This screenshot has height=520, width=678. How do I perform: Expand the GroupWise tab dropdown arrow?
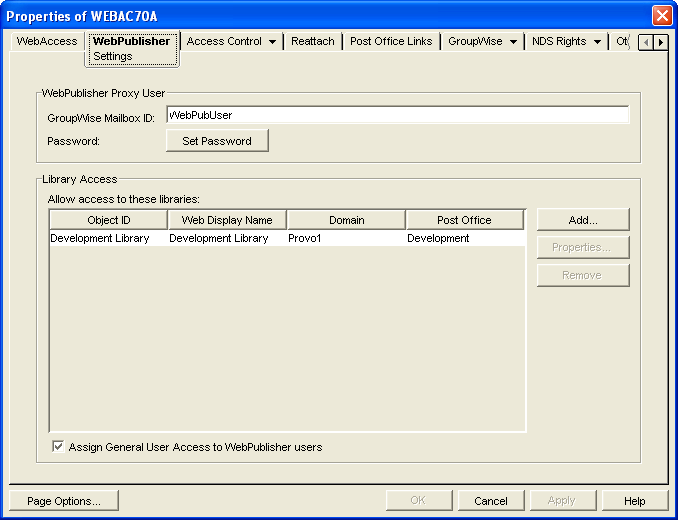pos(513,42)
